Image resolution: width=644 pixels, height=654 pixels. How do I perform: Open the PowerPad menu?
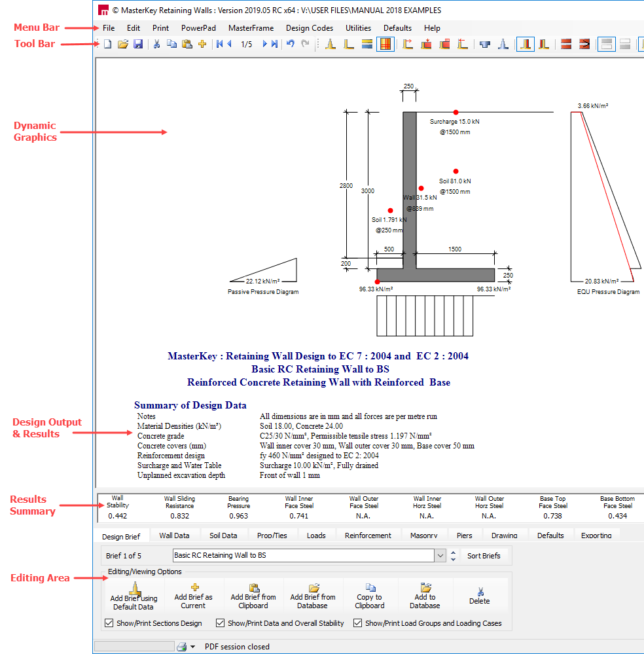(x=198, y=28)
